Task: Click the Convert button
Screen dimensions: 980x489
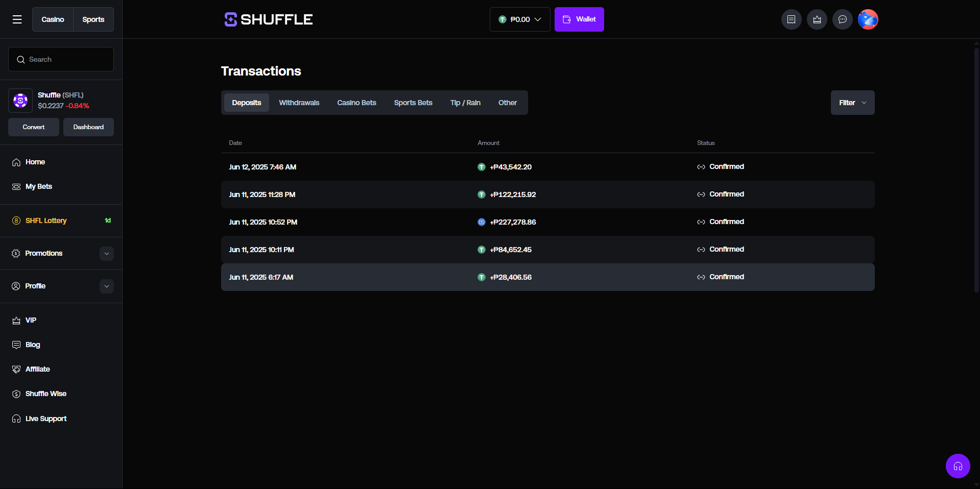Action: [x=34, y=127]
